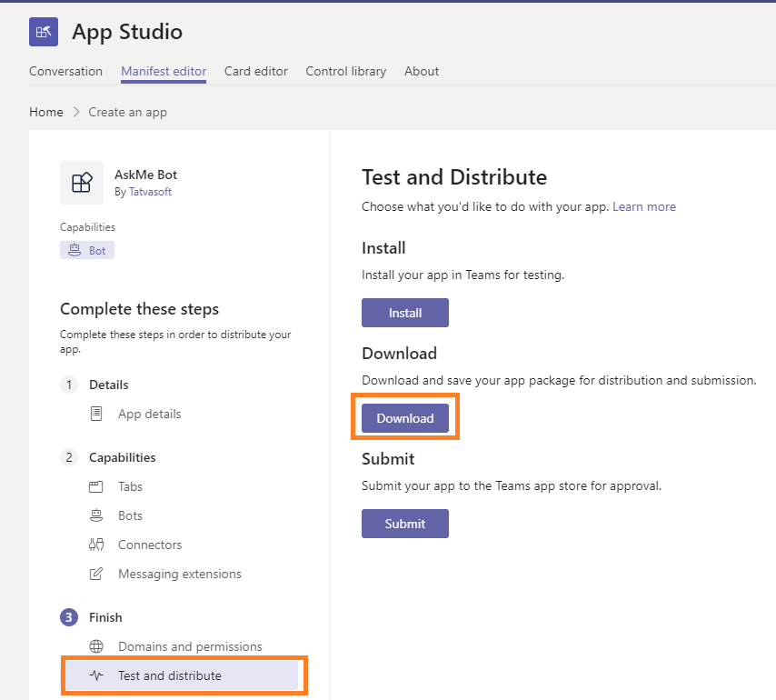Open the Learn more link

(x=644, y=206)
